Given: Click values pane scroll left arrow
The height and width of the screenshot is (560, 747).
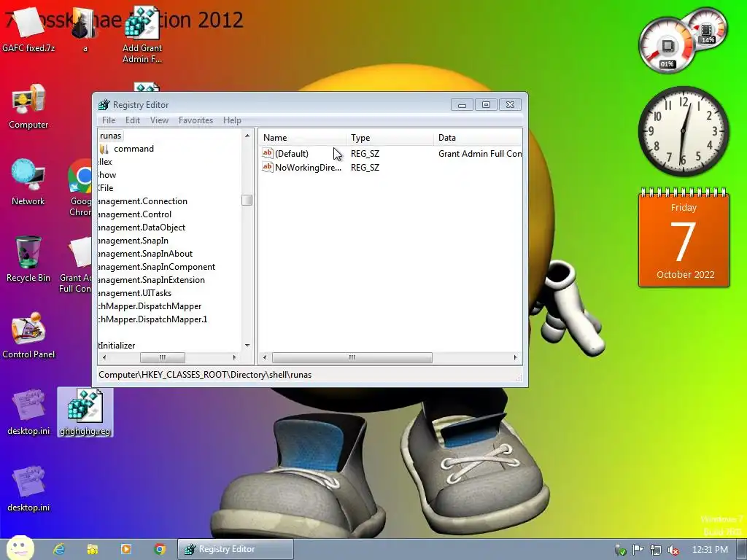Looking at the screenshot, I should pos(265,357).
